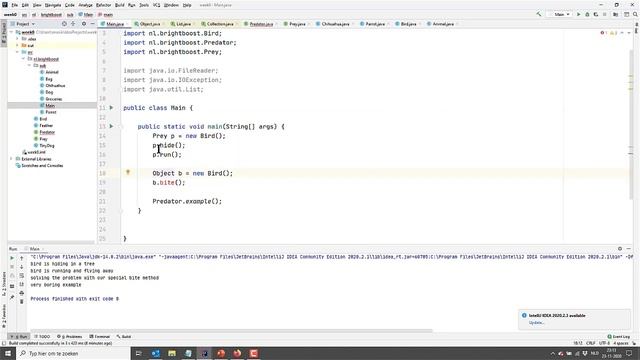
Task: Collapse the src folder
Action: (x=18, y=52)
